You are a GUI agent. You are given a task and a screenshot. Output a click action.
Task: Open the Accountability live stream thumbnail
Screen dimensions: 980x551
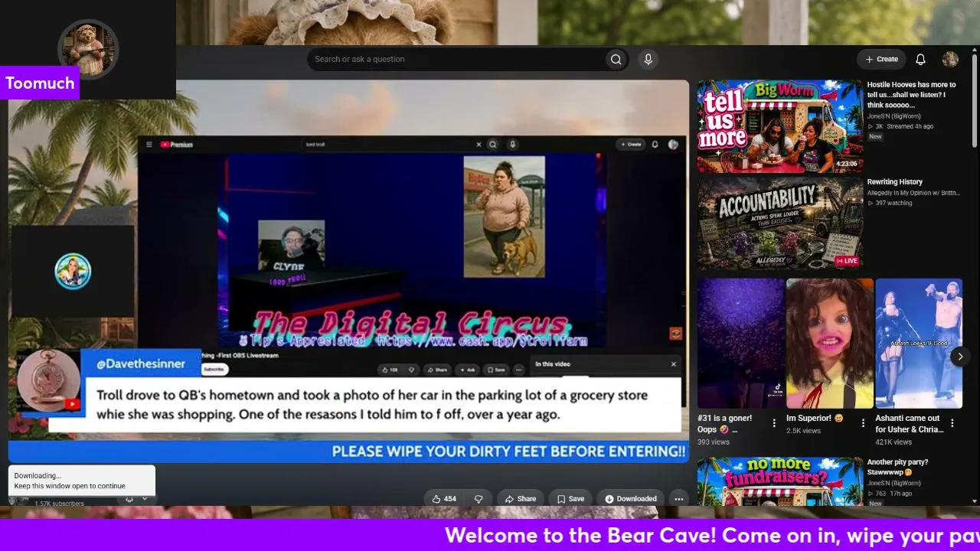point(779,223)
